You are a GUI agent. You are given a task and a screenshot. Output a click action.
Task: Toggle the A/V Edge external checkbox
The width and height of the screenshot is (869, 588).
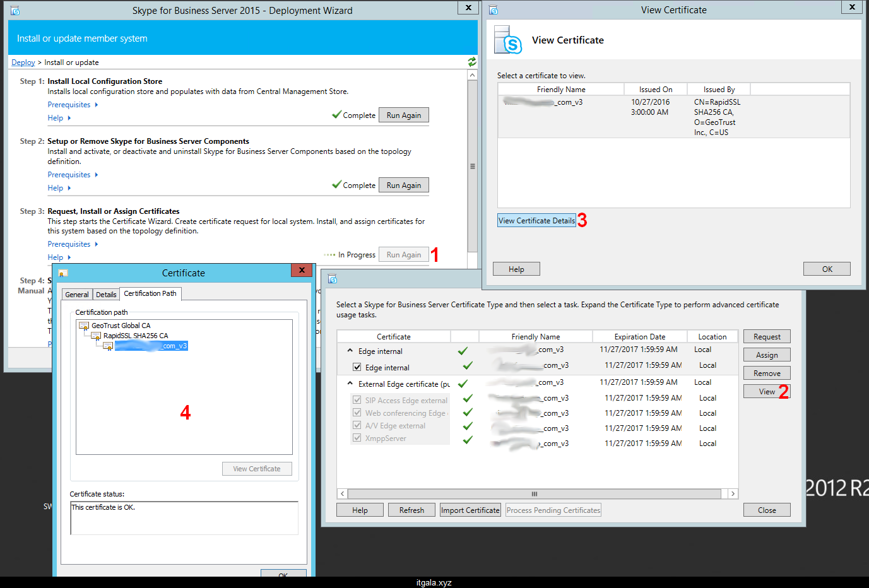357,425
